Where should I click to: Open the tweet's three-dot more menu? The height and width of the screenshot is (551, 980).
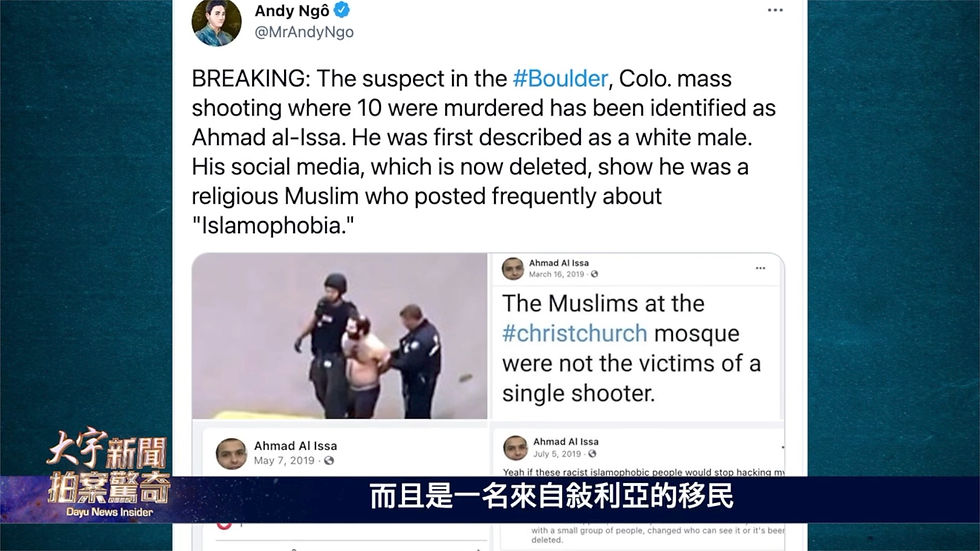coord(775,10)
